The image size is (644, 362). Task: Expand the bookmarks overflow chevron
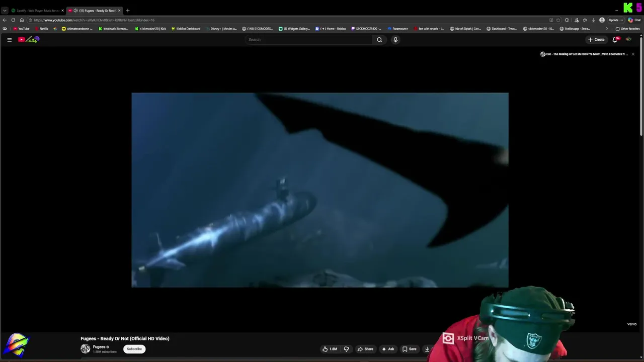point(607,29)
